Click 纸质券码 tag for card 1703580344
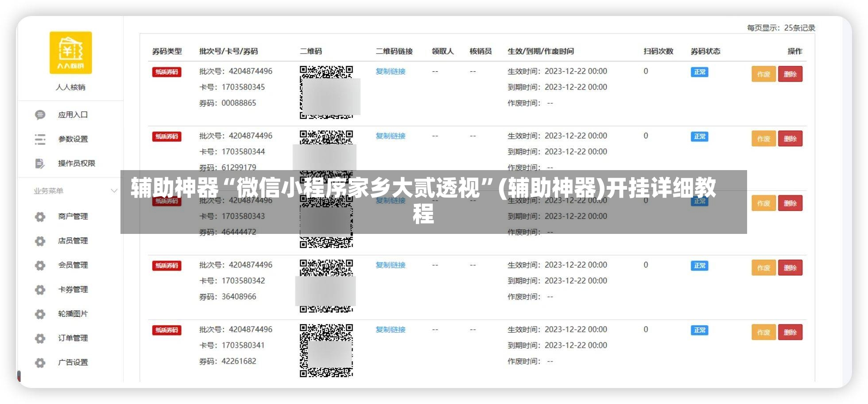Viewport: 868px width, 404px height. (x=167, y=136)
